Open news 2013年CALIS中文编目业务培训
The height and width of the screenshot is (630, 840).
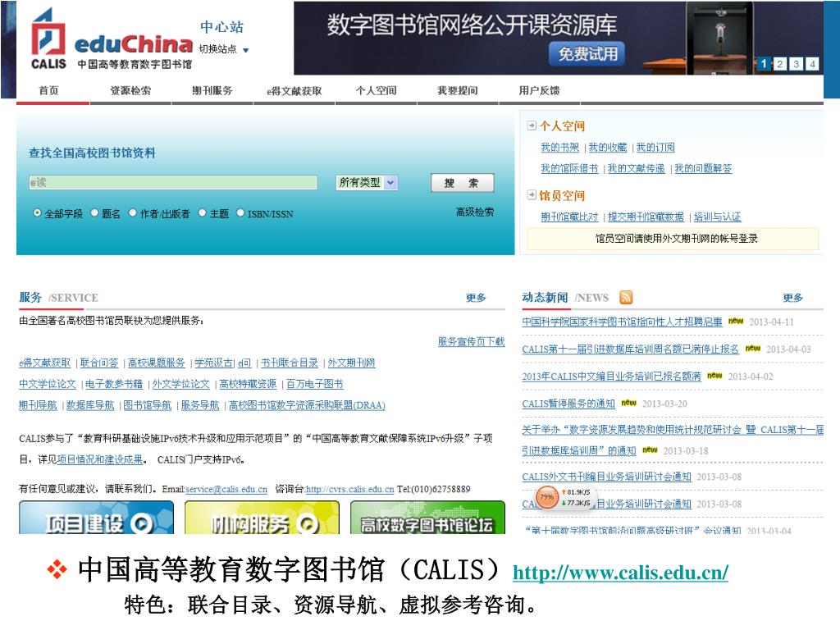pyautogui.click(x=611, y=377)
